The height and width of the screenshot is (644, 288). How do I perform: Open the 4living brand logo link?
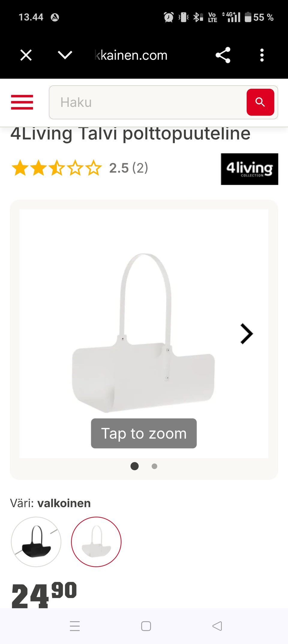[x=250, y=169]
